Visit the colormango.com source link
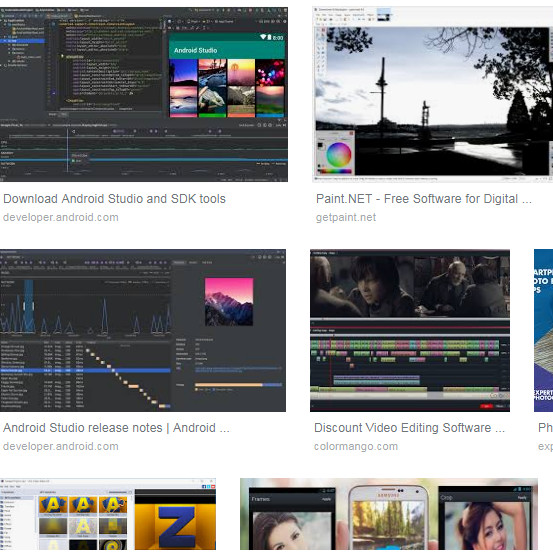 356,446
